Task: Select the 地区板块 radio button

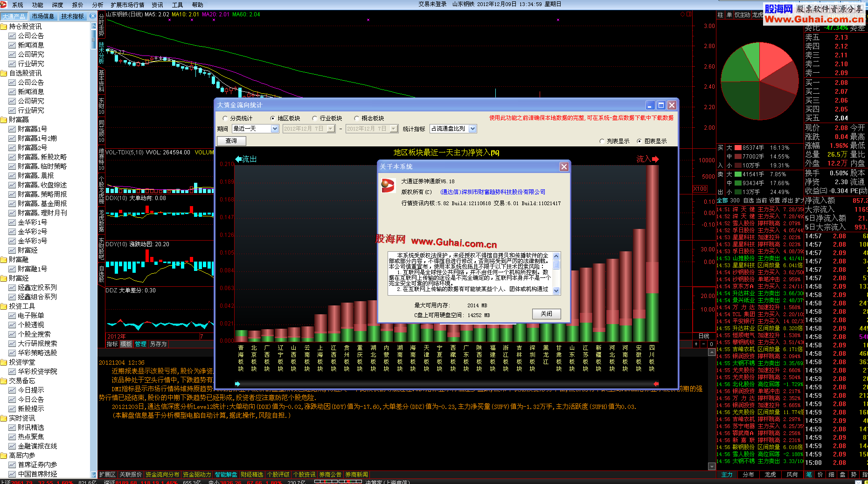Action: (x=273, y=118)
